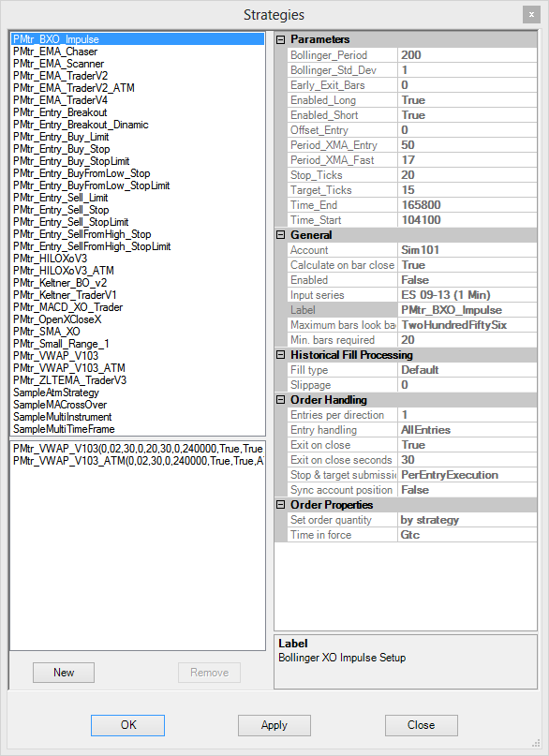
Task: Edit the Entries per direction value
Action: pyautogui.click(x=467, y=415)
